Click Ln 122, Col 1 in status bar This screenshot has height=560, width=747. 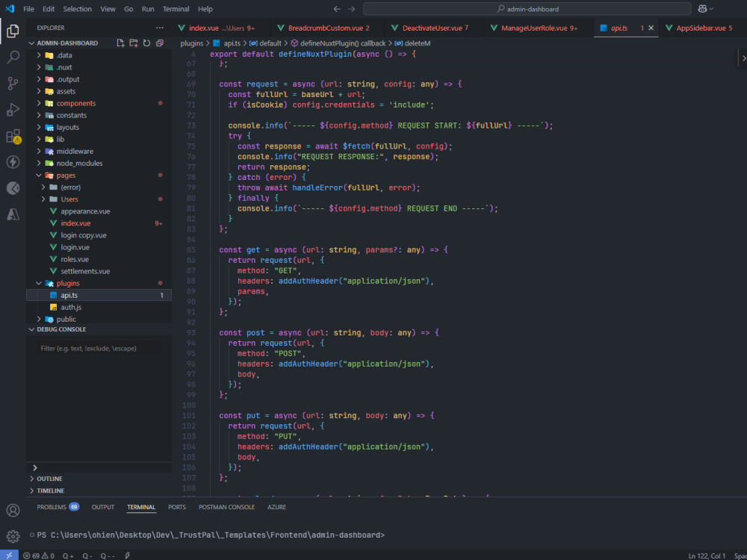point(707,556)
